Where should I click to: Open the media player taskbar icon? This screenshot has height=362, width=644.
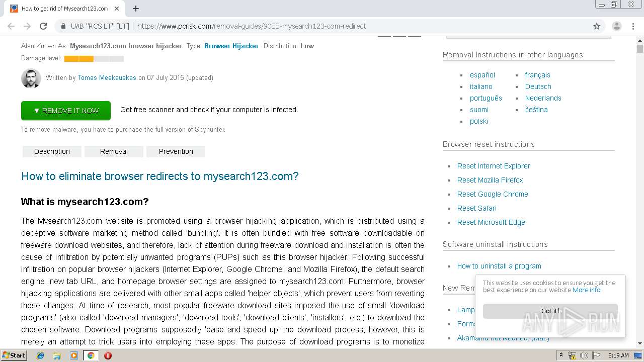tap(74, 355)
